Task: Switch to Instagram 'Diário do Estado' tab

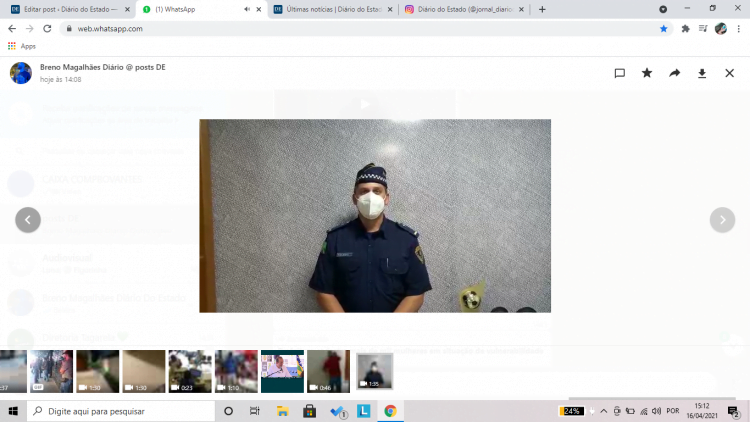Action: coord(464,9)
